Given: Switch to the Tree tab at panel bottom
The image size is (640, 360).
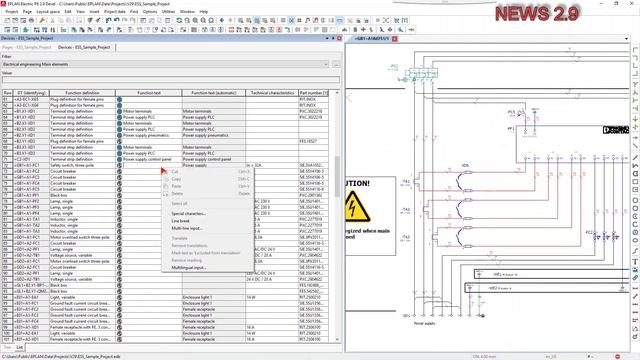Looking at the screenshot, I should click(x=7, y=347).
